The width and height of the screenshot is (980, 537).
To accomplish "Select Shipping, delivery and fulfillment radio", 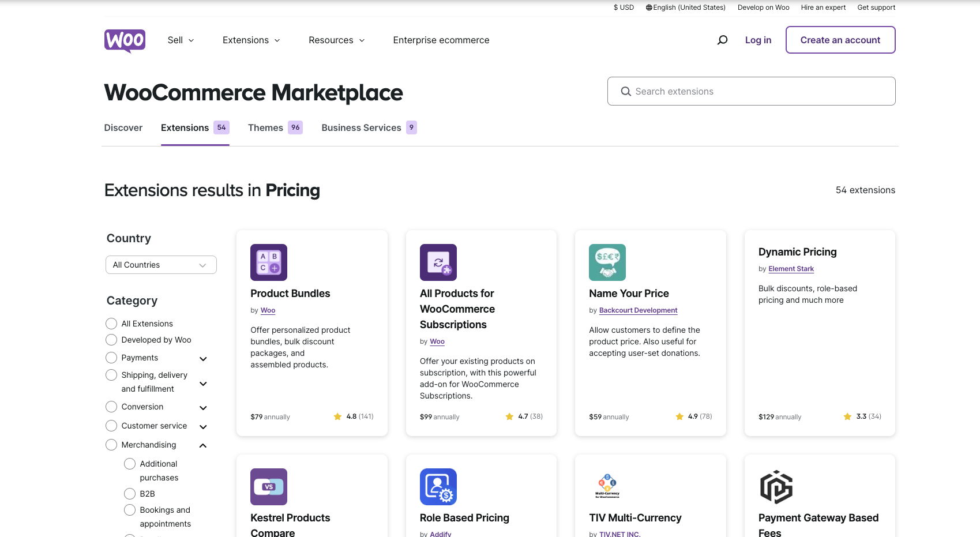I will (x=111, y=375).
